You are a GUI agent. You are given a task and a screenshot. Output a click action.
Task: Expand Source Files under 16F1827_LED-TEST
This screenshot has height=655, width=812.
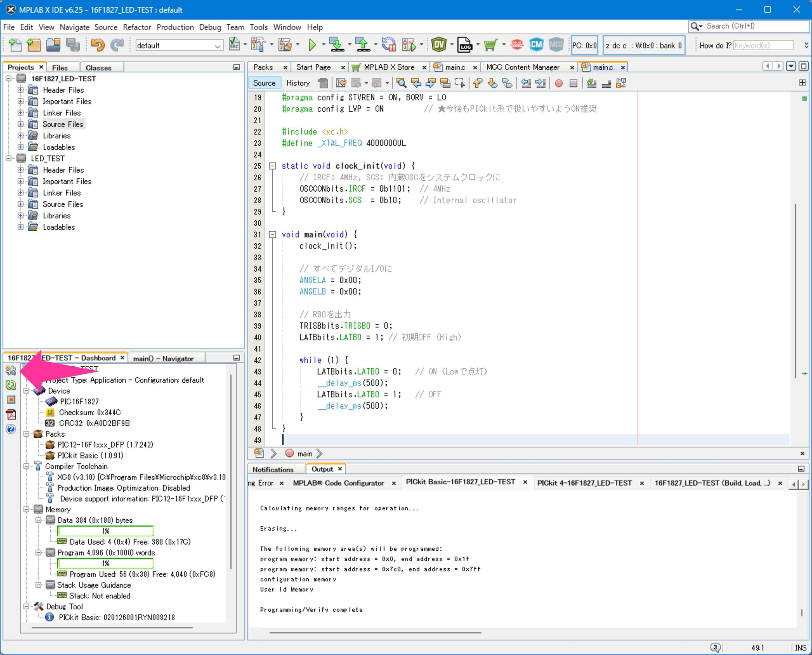(x=21, y=124)
